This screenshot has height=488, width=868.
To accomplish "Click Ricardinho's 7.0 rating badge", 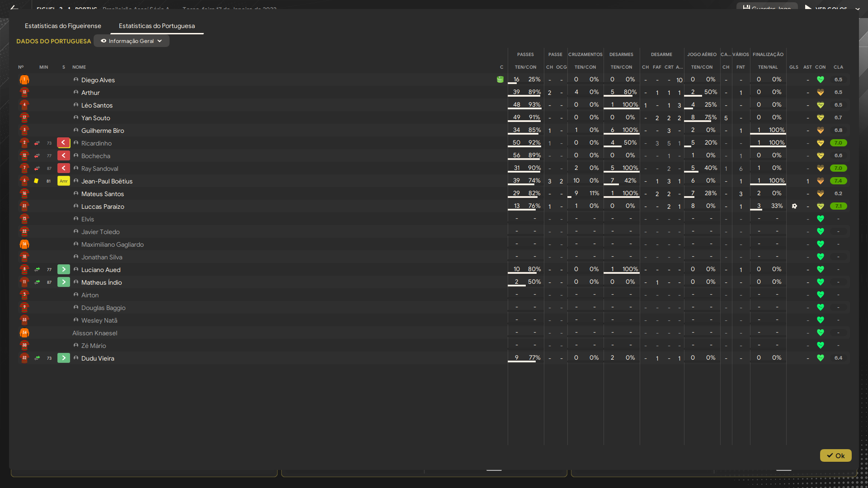I will point(838,143).
